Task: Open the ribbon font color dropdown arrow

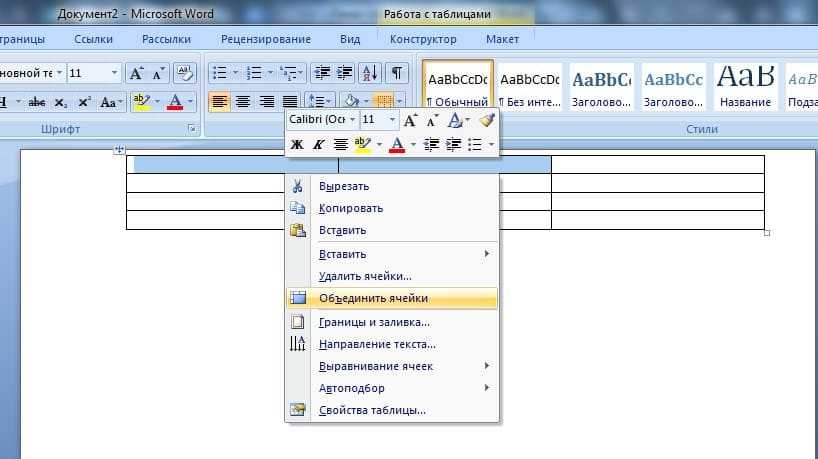Action: 190,101
